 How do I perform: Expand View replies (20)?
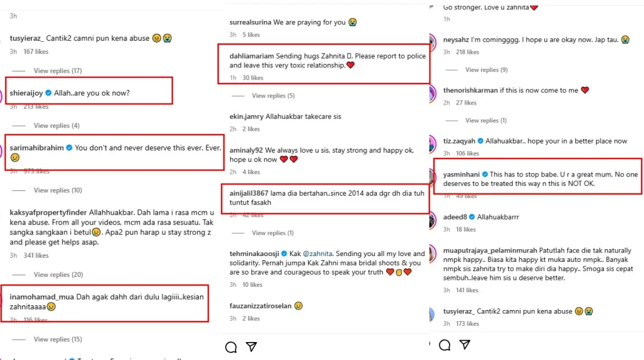click(60, 275)
